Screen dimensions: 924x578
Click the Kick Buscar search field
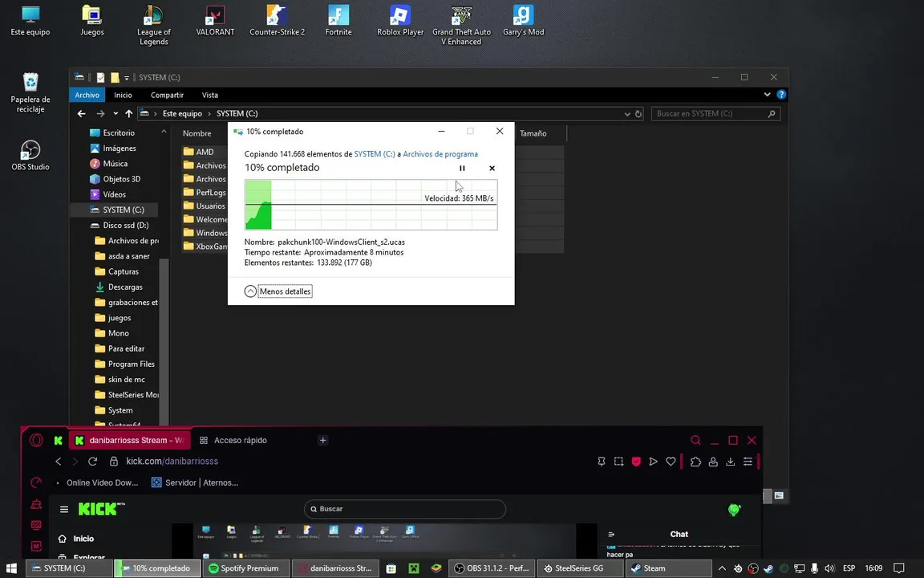point(405,509)
